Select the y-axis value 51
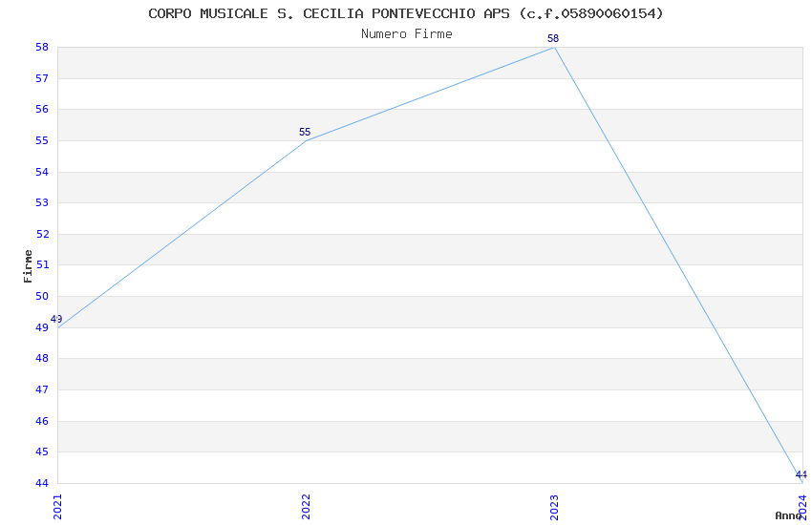 click(x=42, y=265)
